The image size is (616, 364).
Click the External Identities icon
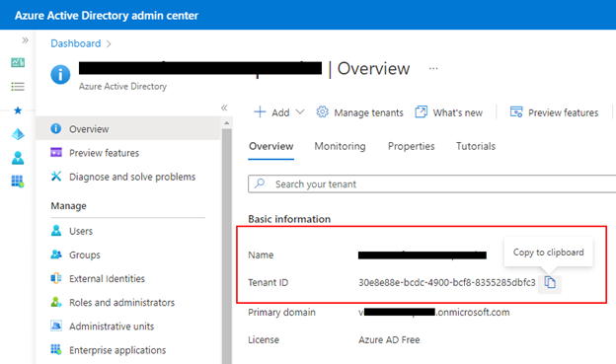click(56, 278)
